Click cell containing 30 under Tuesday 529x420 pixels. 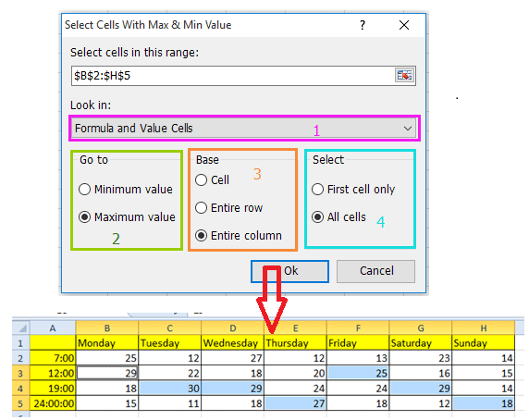pos(169,389)
